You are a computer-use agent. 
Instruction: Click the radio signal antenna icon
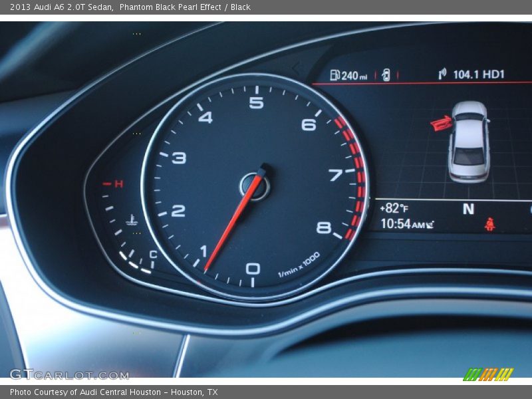tap(442, 74)
